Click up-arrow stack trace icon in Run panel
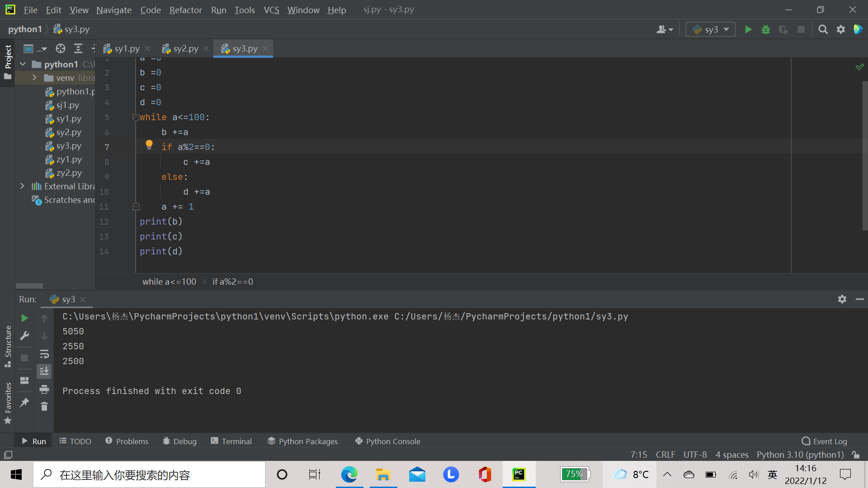868x488 pixels. (44, 319)
